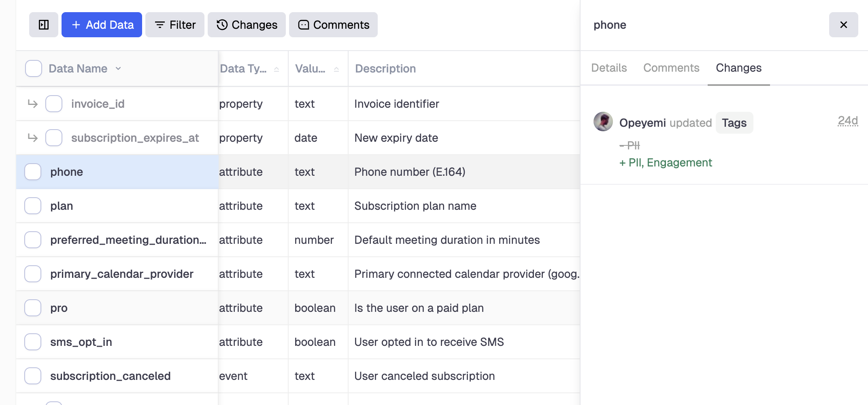
Task: Click the 'Invoice identifier' description cell
Action: click(397, 104)
